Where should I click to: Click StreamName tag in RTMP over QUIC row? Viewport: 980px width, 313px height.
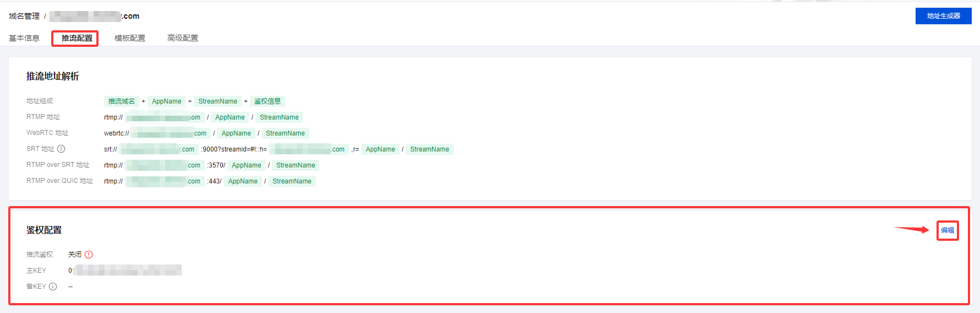pos(292,181)
